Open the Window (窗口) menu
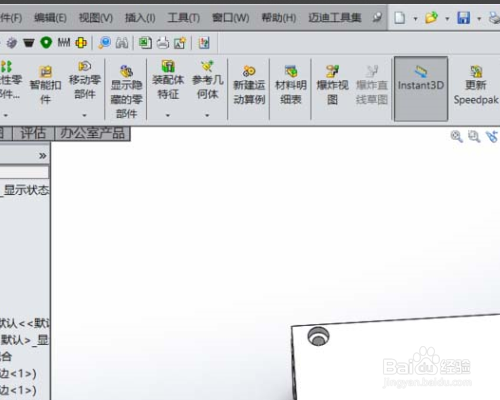 tap(231, 18)
